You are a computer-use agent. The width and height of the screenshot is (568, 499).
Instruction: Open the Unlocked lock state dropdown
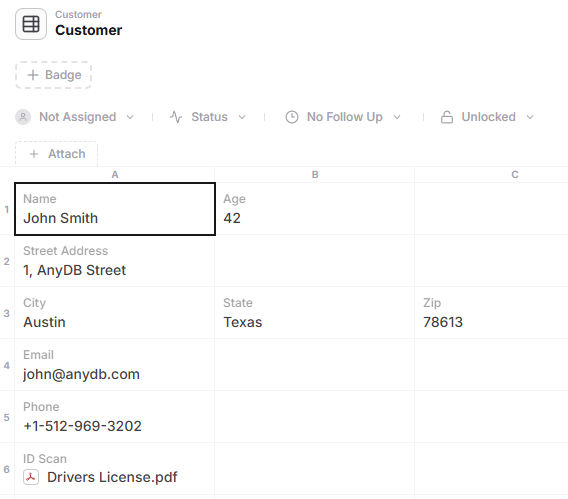click(x=487, y=117)
